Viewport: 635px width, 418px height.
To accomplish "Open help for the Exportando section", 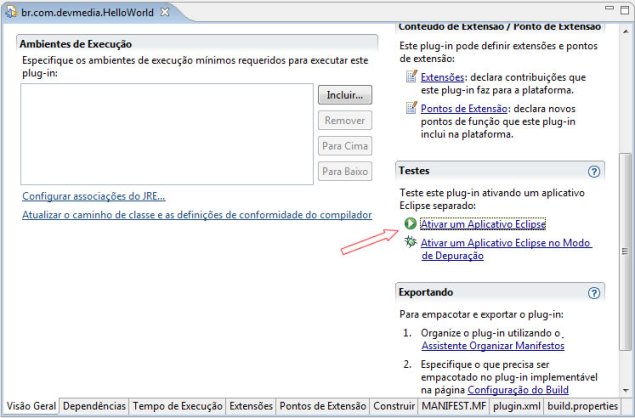I will 594,293.
